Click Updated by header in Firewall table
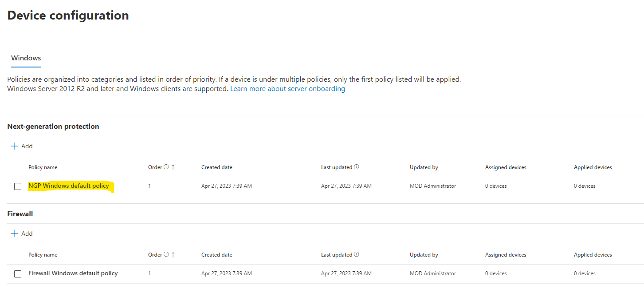 (424, 255)
